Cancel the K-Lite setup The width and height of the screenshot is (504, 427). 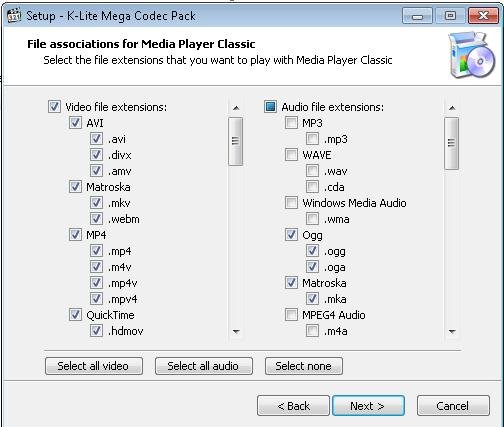453,406
